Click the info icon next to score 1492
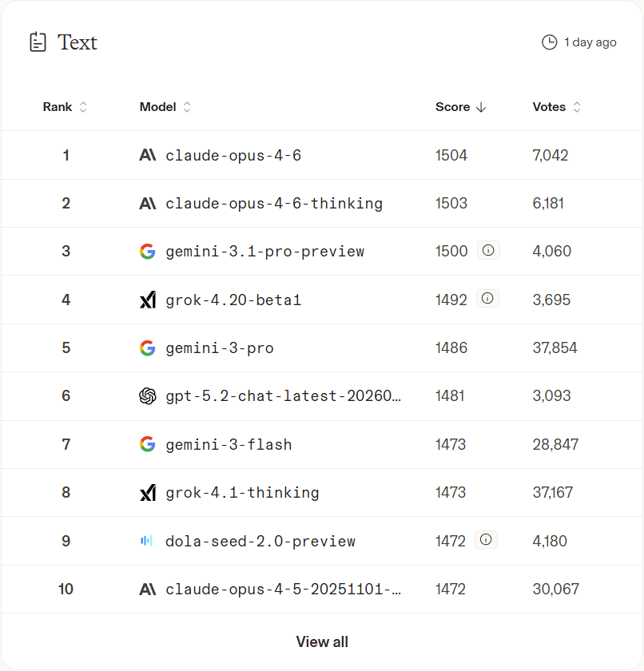The image size is (644, 671). 487,299
